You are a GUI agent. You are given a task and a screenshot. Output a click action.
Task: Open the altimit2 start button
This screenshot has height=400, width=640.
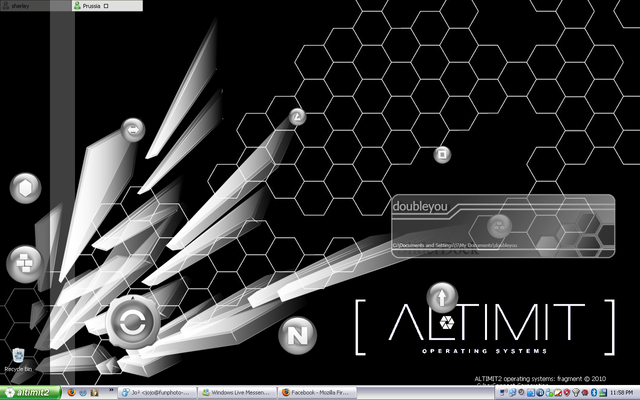pyautogui.click(x=31, y=393)
